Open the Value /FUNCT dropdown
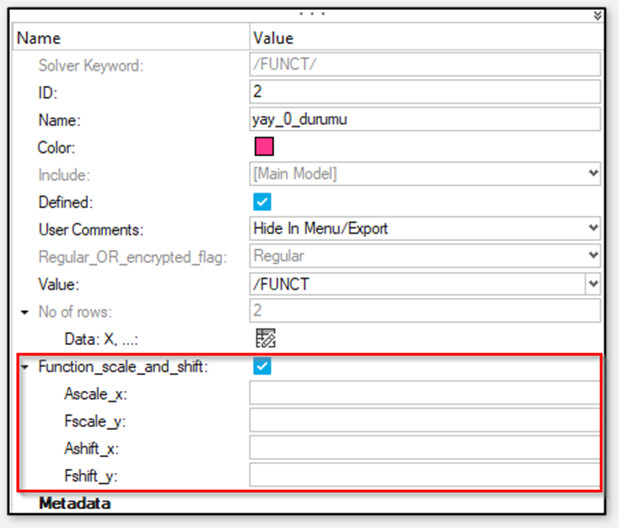619x528 pixels. pyautogui.click(x=594, y=284)
